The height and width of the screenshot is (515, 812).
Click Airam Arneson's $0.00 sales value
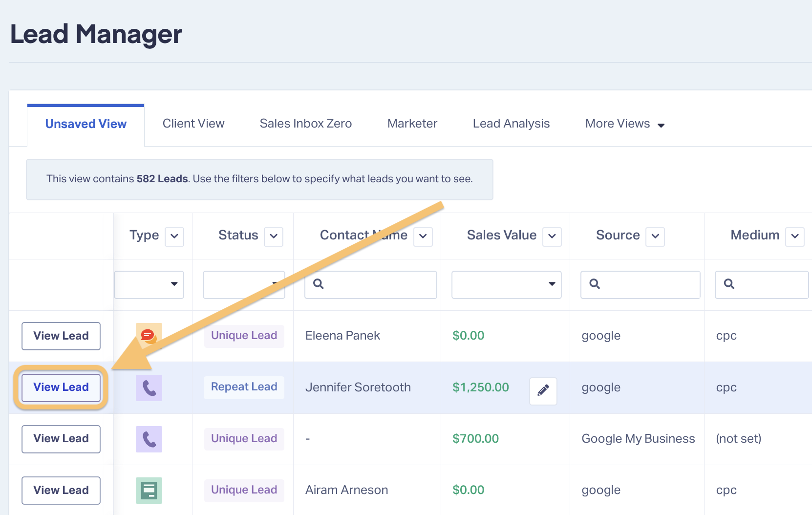[x=469, y=490]
